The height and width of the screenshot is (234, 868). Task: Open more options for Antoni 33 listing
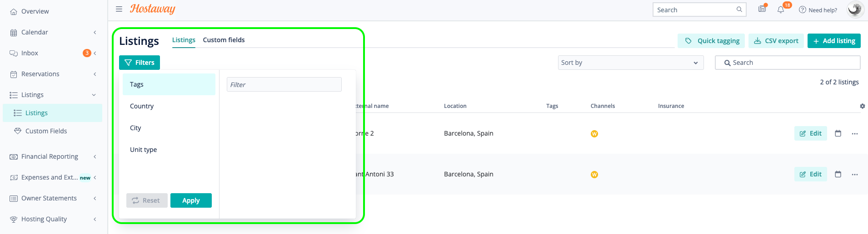pyautogui.click(x=855, y=175)
